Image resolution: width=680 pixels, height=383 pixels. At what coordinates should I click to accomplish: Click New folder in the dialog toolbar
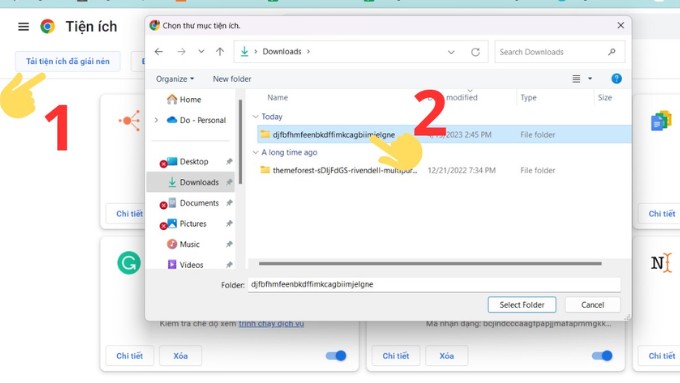(x=232, y=79)
